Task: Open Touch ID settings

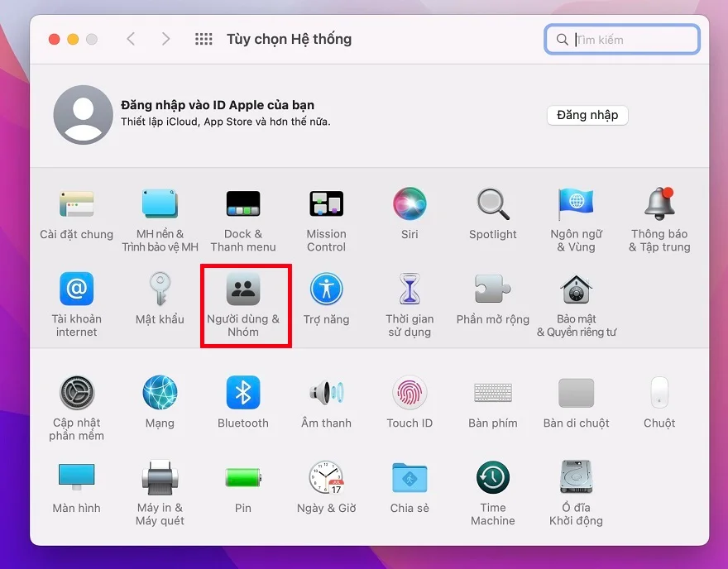Action: point(409,394)
